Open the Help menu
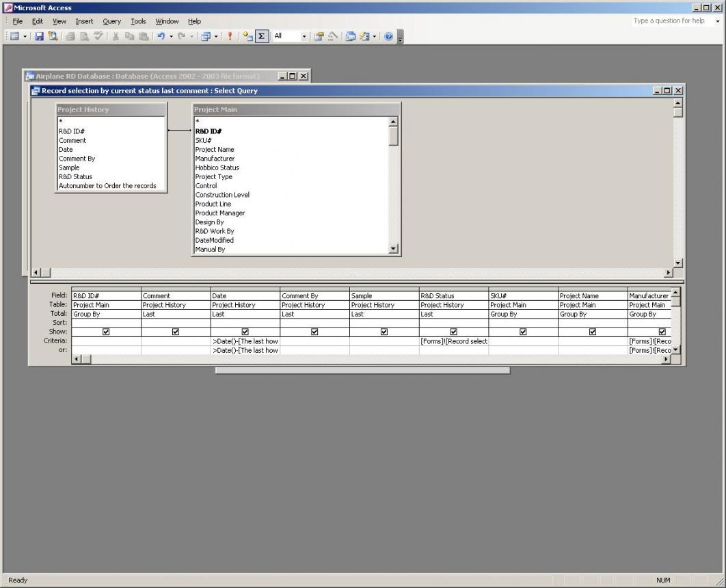The height and width of the screenshot is (588, 726). [x=194, y=21]
